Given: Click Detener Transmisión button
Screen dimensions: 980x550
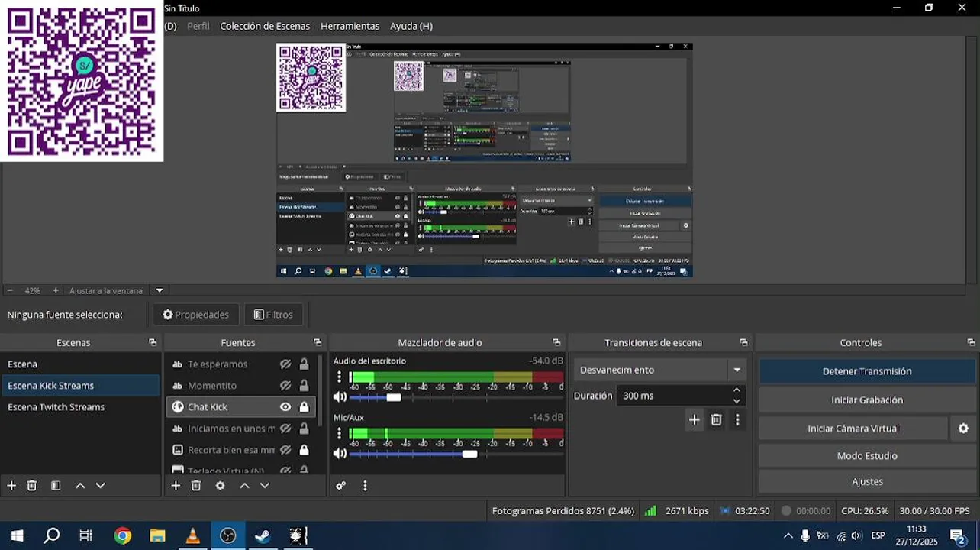Looking at the screenshot, I should tap(867, 371).
